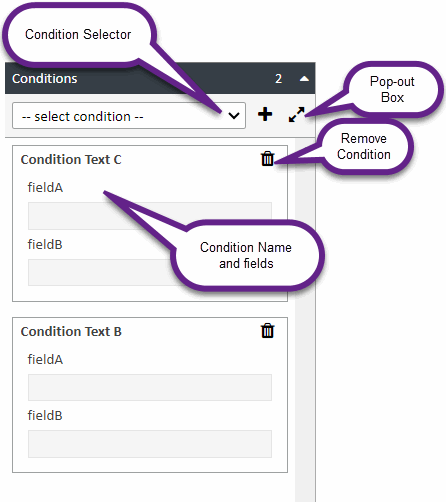Delete Condition Text C with trash icon
Viewport: 446px width, 502px height.
(267, 159)
